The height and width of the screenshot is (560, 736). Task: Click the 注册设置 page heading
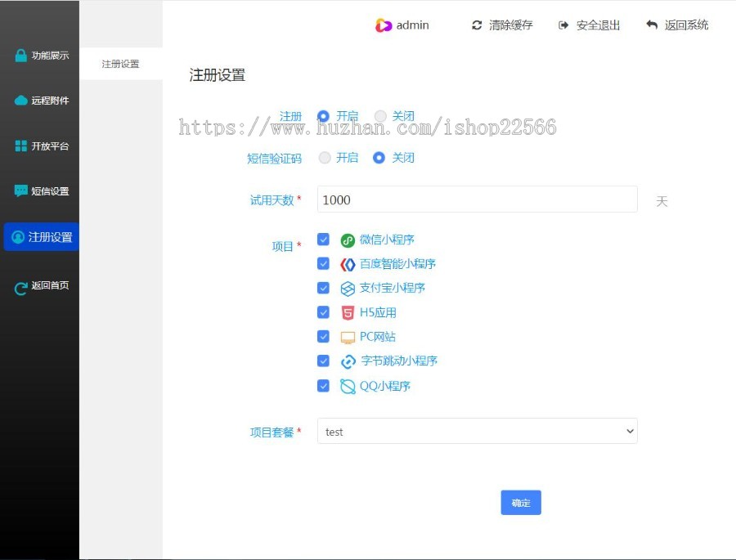(x=218, y=75)
